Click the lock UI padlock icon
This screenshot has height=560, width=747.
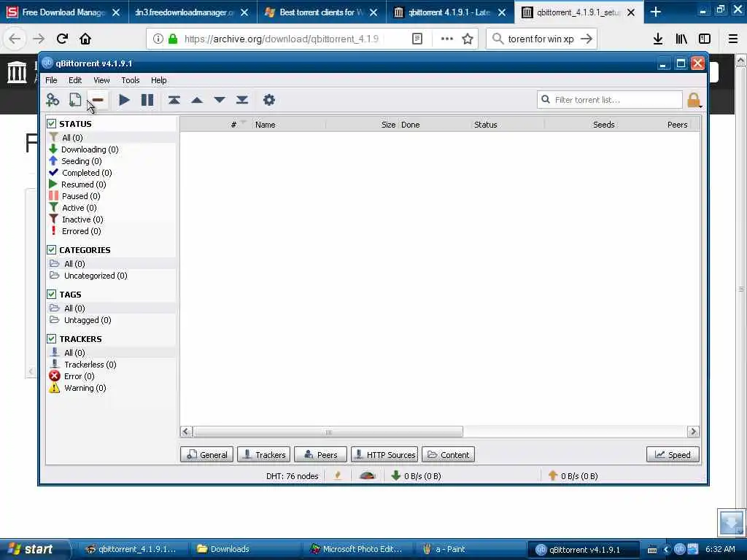pyautogui.click(x=694, y=100)
